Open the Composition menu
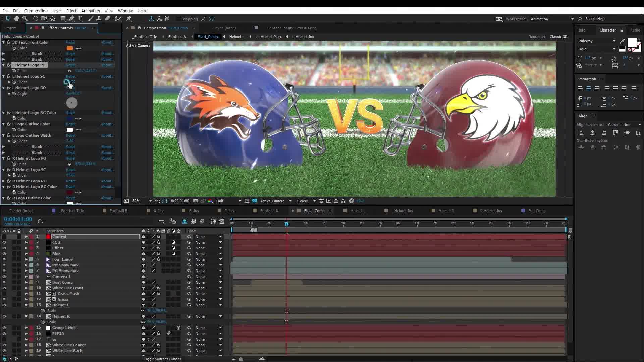The height and width of the screenshot is (362, 644). 36,11
